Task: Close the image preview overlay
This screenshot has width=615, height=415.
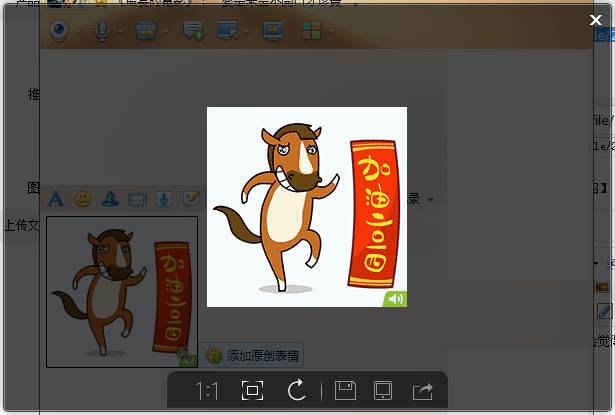Action: [596, 19]
